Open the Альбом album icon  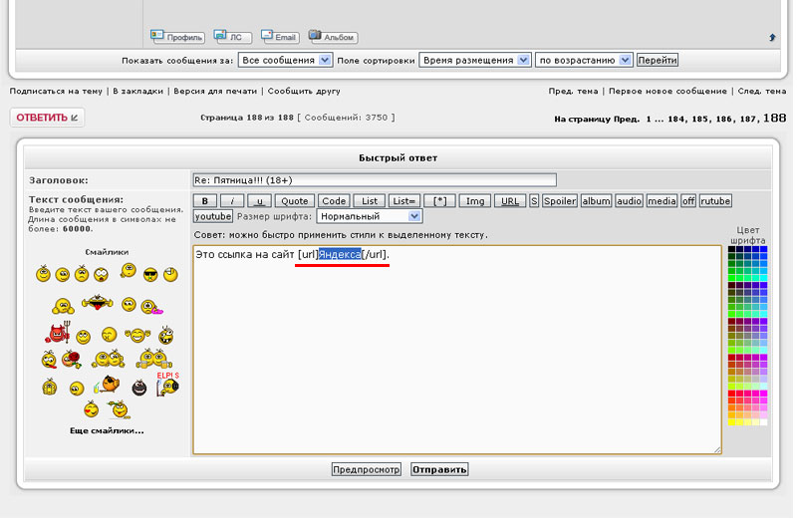(x=333, y=37)
